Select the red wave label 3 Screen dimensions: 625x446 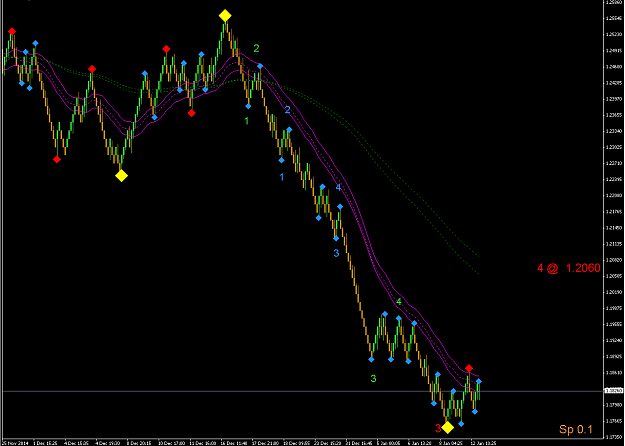(438, 428)
